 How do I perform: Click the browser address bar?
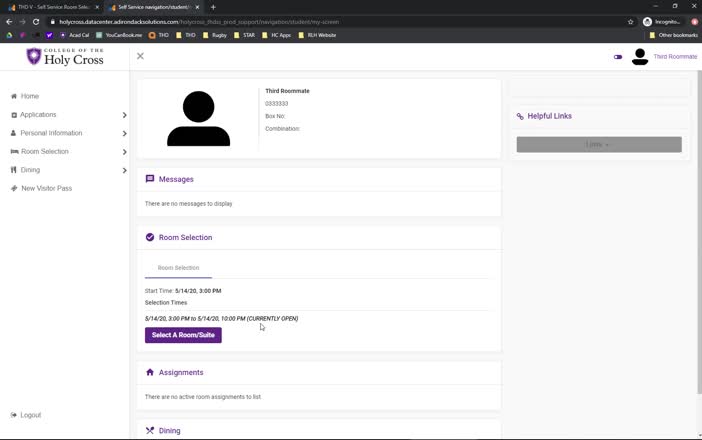336,21
